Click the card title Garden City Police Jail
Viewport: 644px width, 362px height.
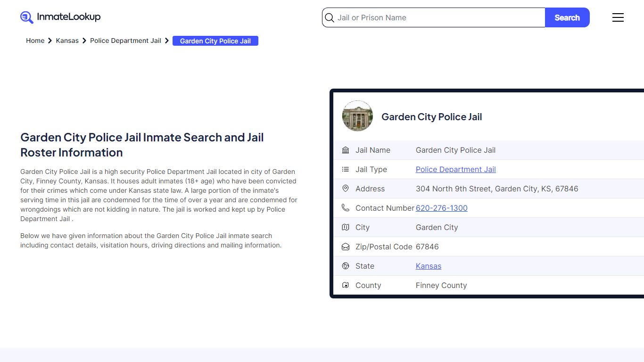431,117
